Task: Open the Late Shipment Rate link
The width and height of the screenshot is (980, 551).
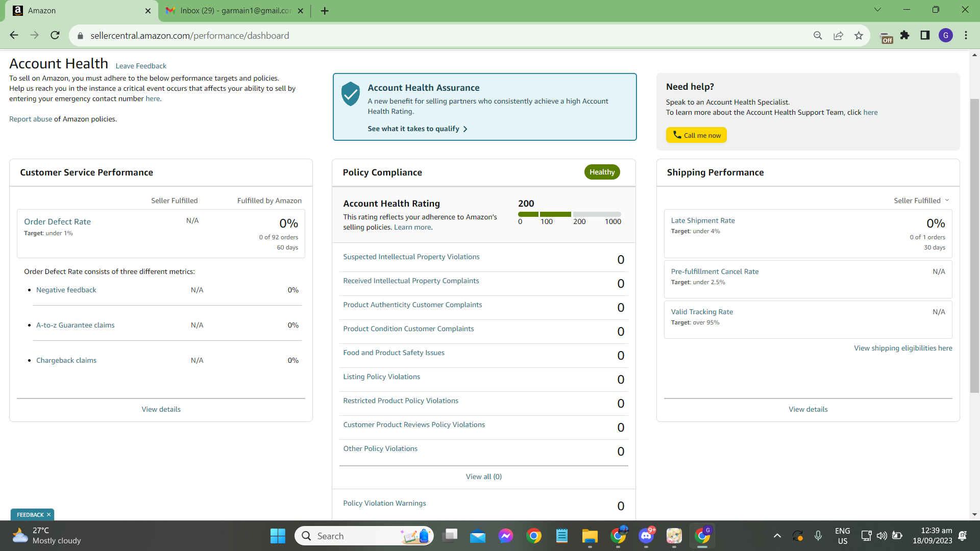Action: [x=703, y=220]
